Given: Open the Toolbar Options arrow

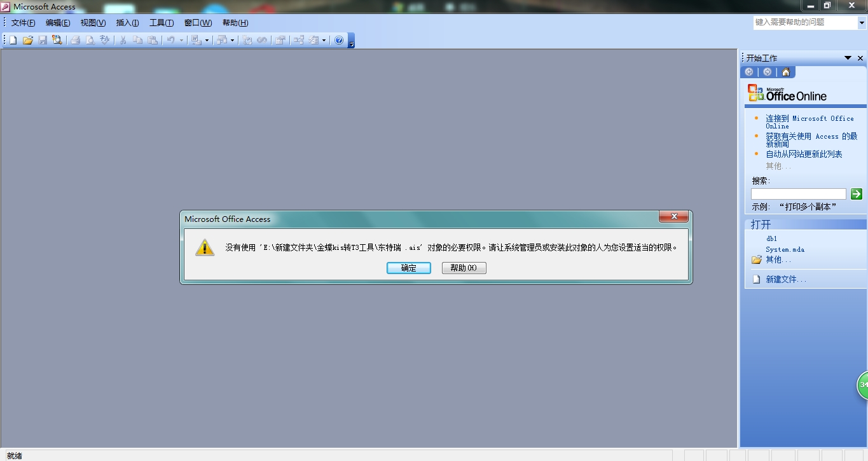Looking at the screenshot, I should (x=351, y=41).
